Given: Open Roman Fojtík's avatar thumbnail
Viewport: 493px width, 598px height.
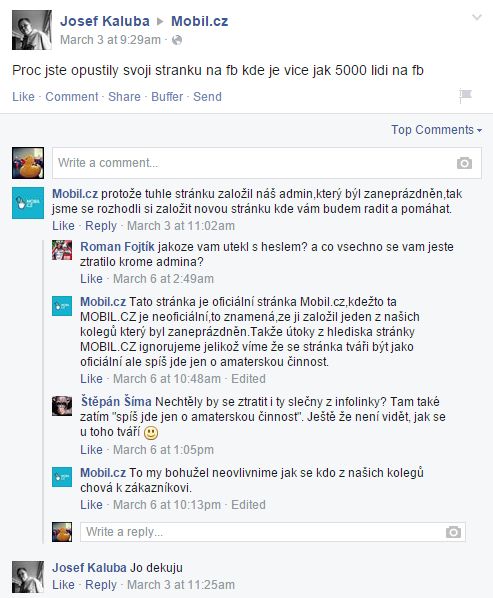Looking at the screenshot, I should click(x=62, y=250).
